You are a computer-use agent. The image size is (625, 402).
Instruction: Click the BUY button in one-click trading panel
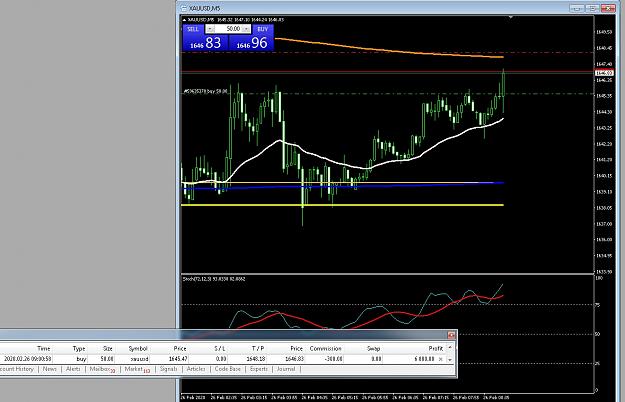(x=263, y=29)
